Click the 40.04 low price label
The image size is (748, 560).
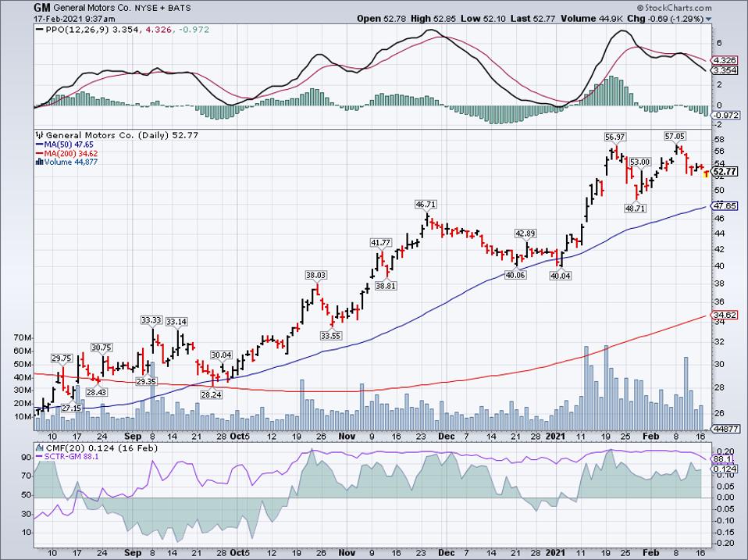[560, 276]
